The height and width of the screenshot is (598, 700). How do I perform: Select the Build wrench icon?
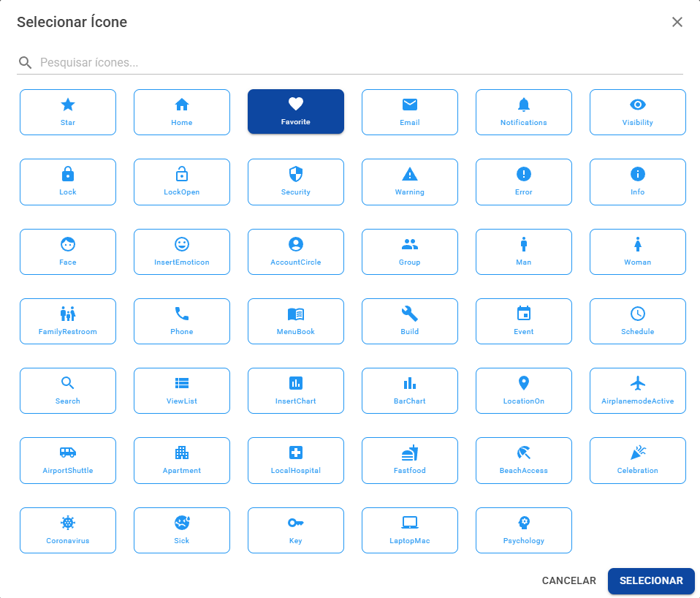pyautogui.click(x=410, y=321)
